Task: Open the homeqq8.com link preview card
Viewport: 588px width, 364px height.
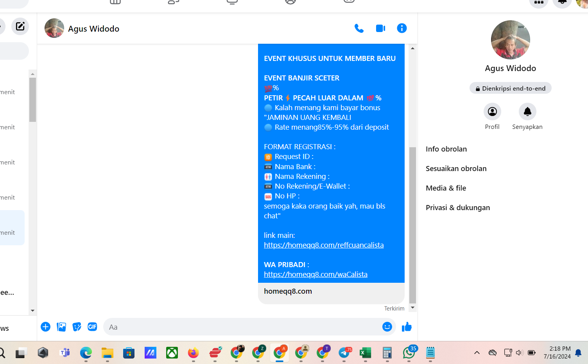Action: click(331, 293)
